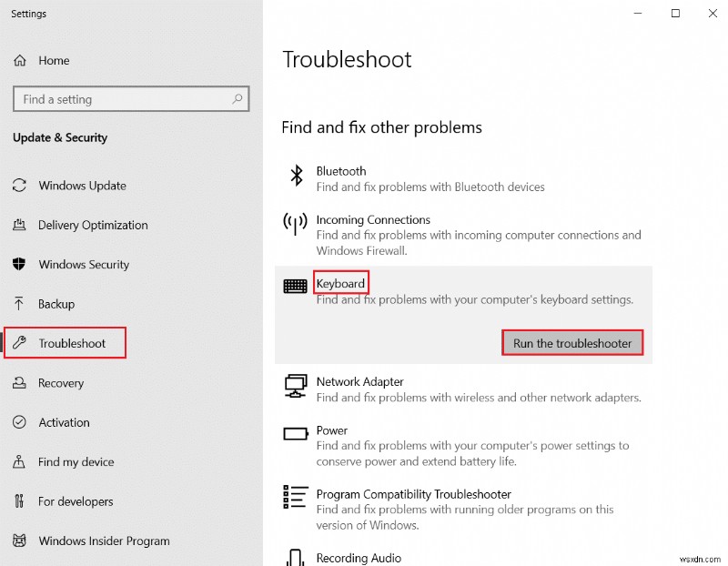The image size is (728, 566).
Task: Click the Find a setting search box
Action: 130,99
